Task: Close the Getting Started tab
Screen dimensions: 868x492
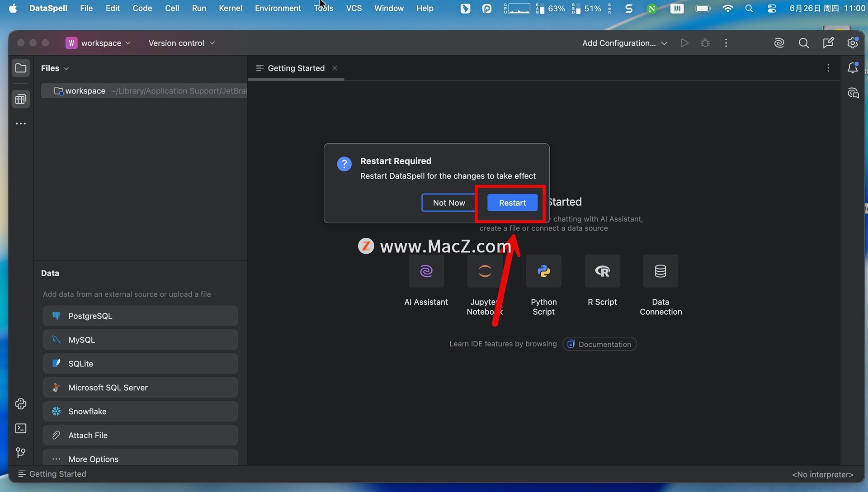Action: coord(335,68)
